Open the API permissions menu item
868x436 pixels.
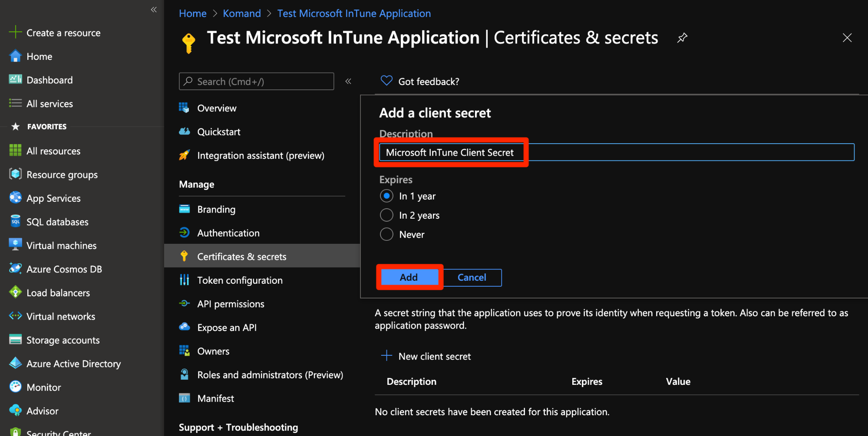(231, 304)
